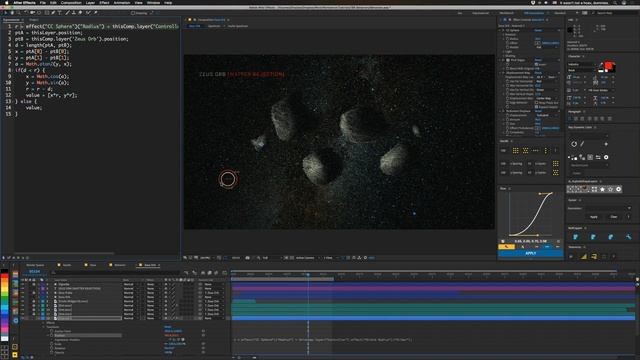Open the Animation menu
Image resolution: width=640 pixels, height=360 pixels.
coord(122,2)
